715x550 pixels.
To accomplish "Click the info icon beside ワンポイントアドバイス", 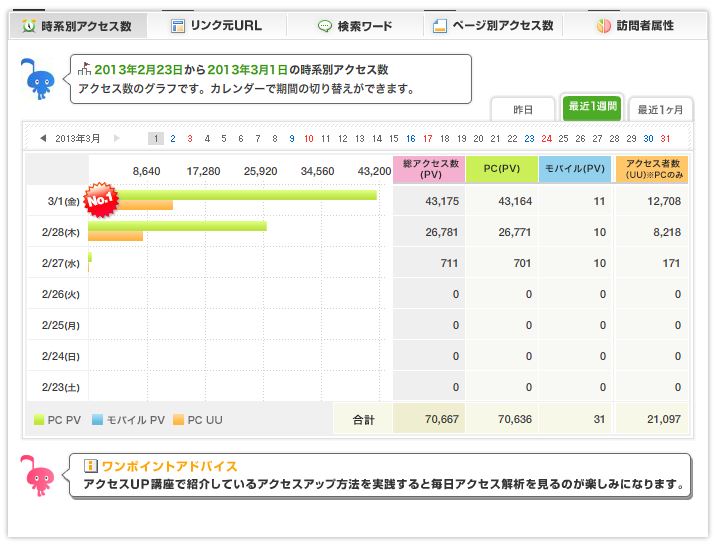I will [90, 466].
